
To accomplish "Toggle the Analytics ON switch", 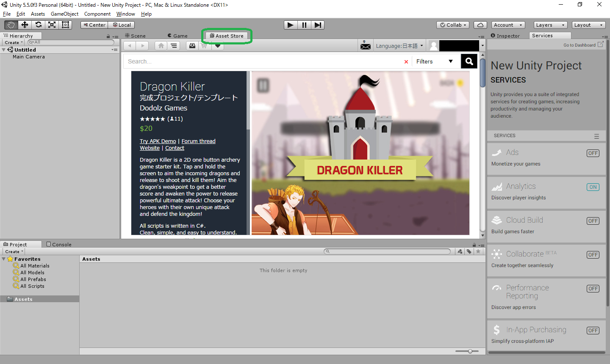I will 593,187.
